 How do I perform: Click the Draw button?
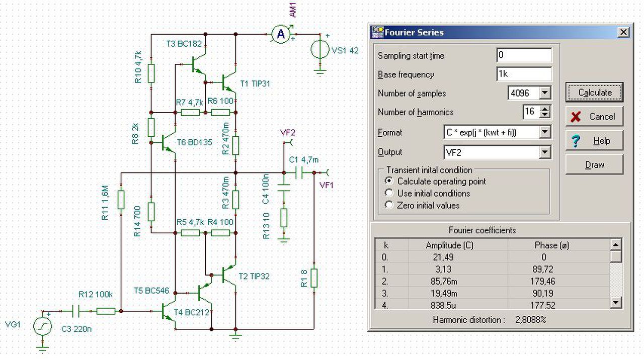[x=594, y=164]
